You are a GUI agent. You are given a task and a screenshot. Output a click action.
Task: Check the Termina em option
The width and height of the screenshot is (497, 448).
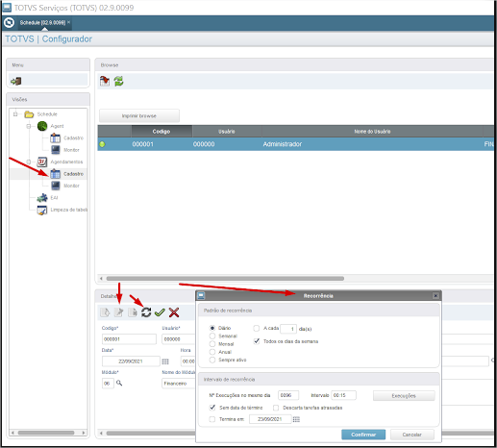(212, 419)
